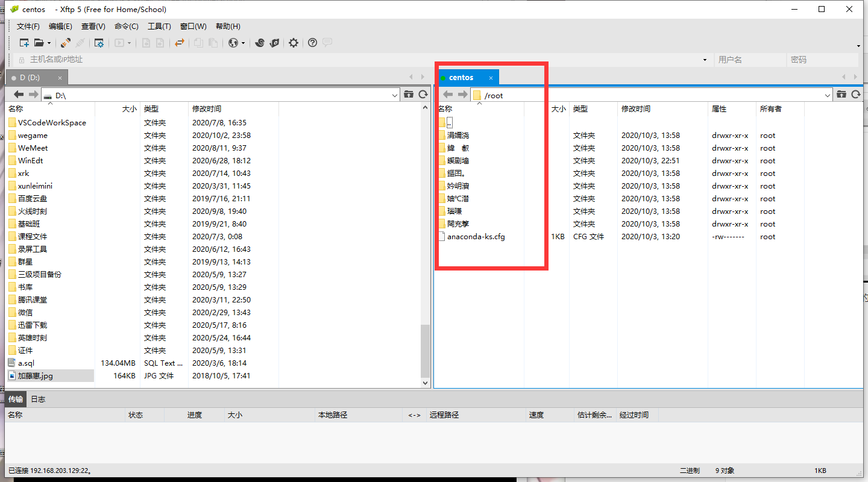Click the 密码 input field
Image resolution: width=868 pixels, height=482 pixels.
click(x=822, y=60)
